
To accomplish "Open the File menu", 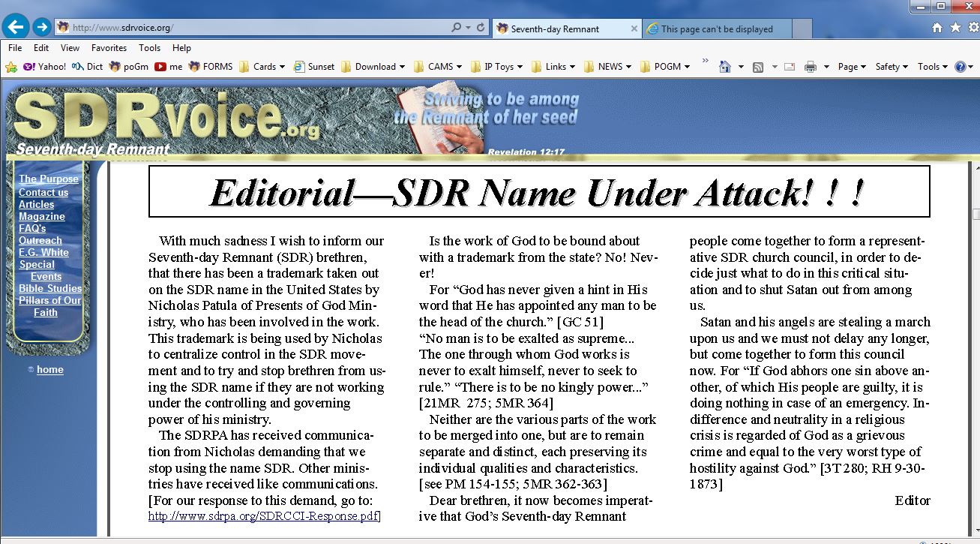I will [15, 47].
